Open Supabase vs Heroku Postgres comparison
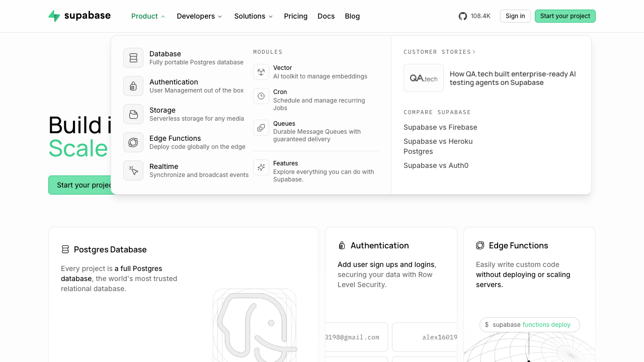The image size is (644, 362). (x=438, y=146)
